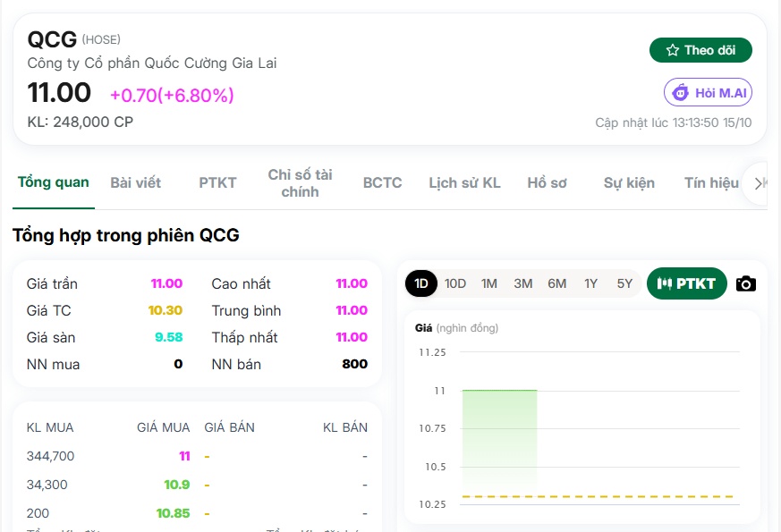Select the 5Y chart range
Viewport: 781px width, 532px height.
624,283
